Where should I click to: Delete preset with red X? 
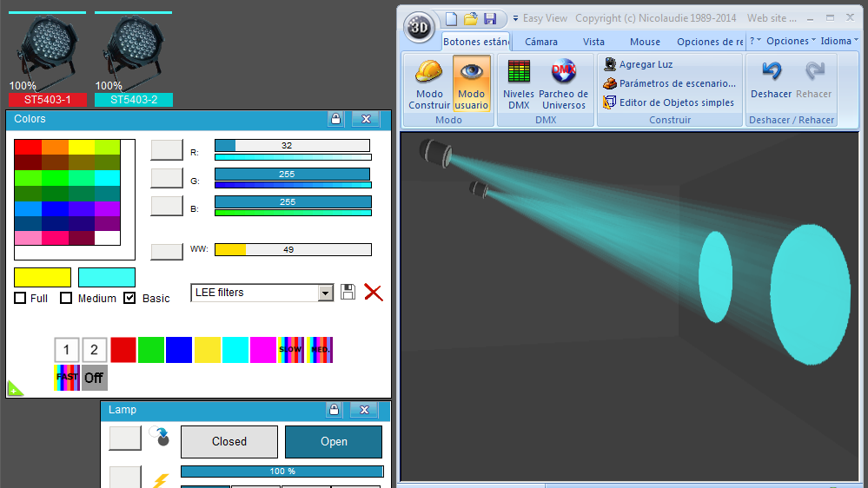coord(374,292)
